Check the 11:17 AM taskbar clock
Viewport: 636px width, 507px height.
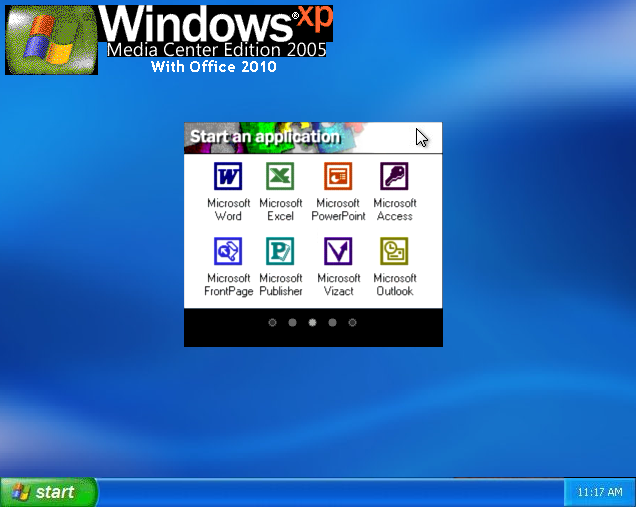599,492
